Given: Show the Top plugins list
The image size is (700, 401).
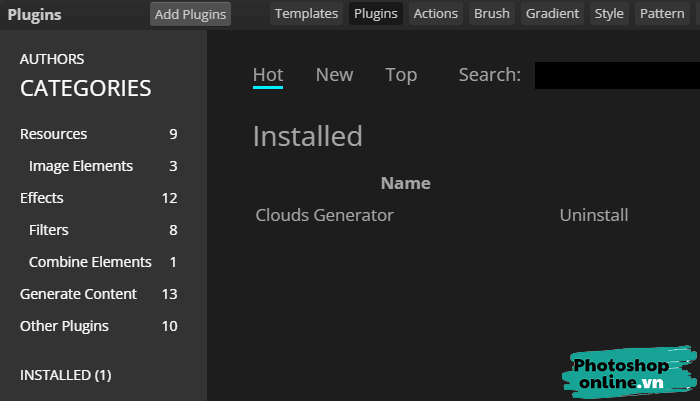Looking at the screenshot, I should [401, 75].
